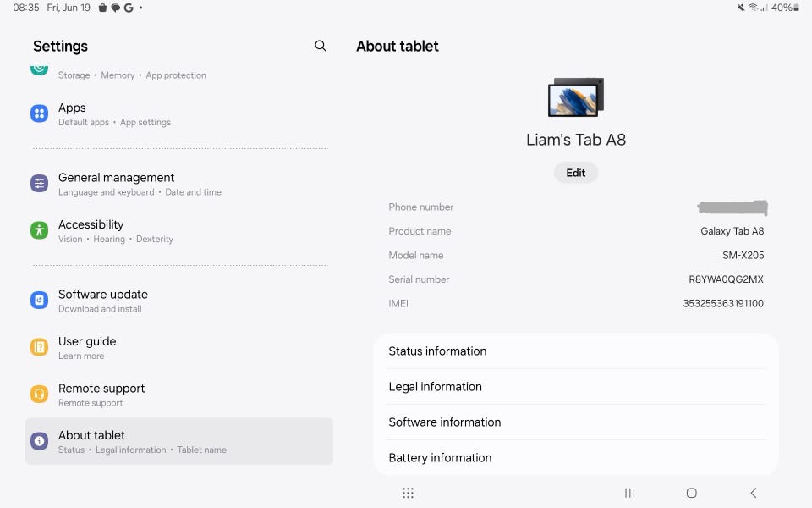Tap the IMEI value 353255363191100
812x508 pixels.
point(723,303)
